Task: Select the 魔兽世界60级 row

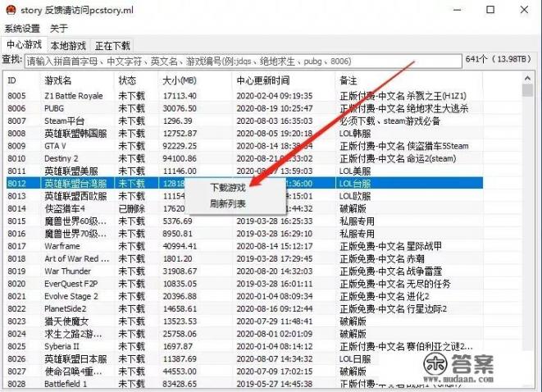Action: point(244,221)
